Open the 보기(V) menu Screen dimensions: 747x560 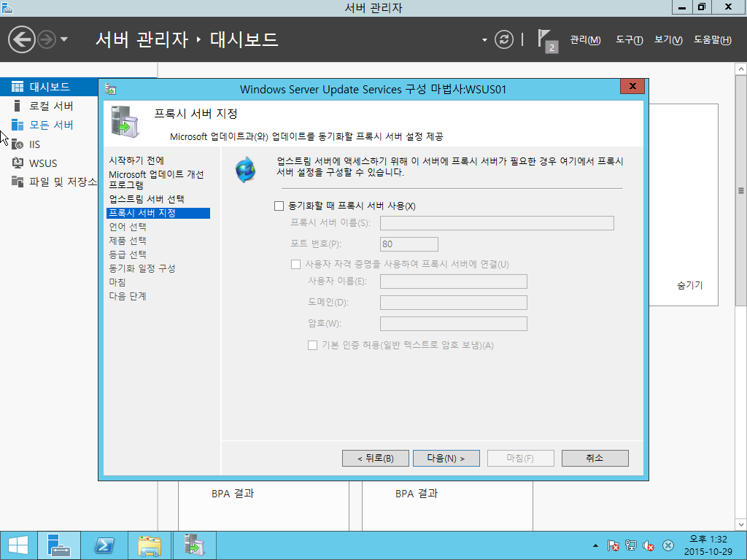click(668, 40)
